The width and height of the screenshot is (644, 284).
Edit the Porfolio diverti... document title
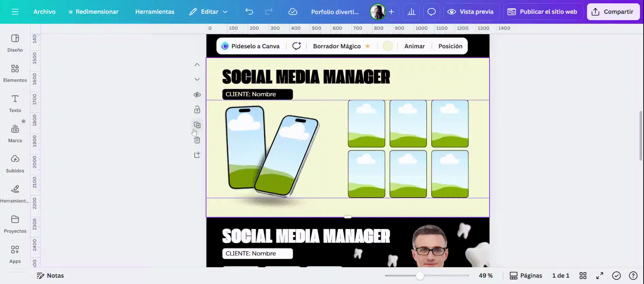tap(335, 12)
